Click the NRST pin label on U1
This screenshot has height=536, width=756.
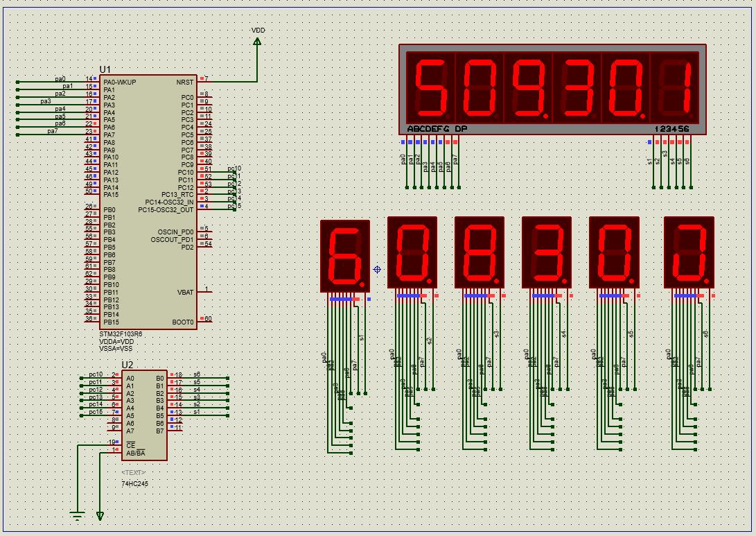(x=184, y=83)
